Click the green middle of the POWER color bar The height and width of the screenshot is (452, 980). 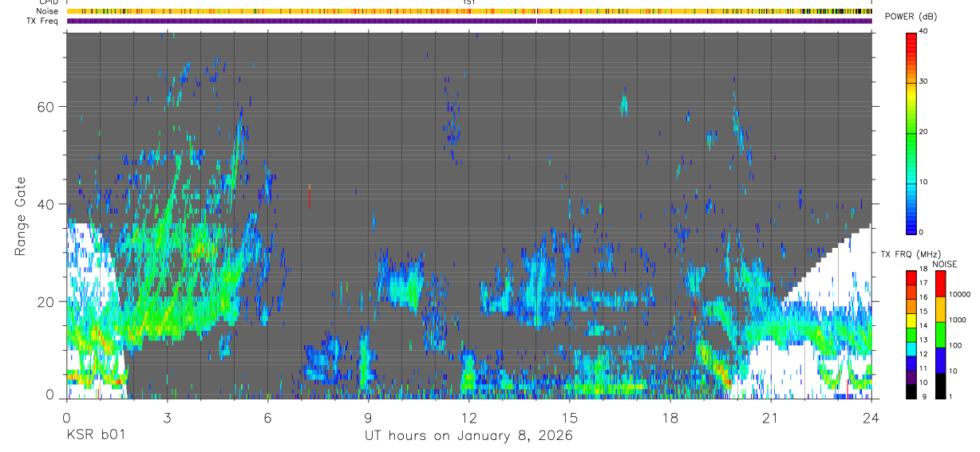[911, 132]
